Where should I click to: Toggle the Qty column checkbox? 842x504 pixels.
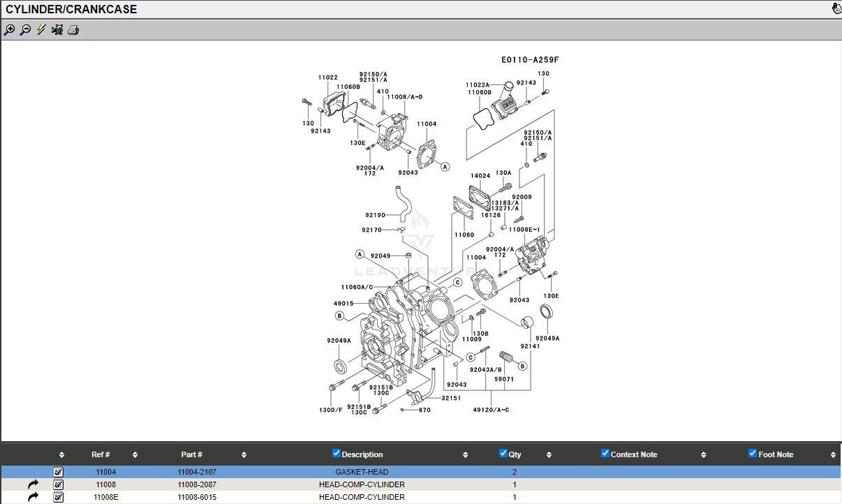503,454
